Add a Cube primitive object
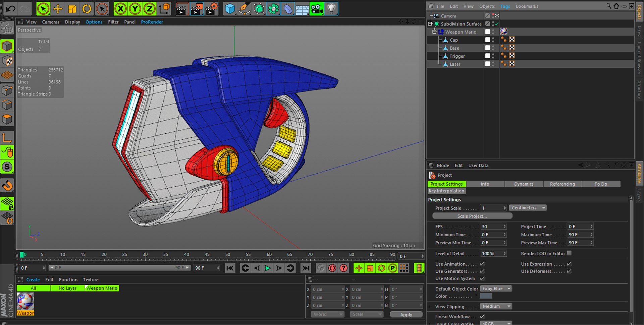The width and height of the screenshot is (644, 325). click(x=230, y=9)
